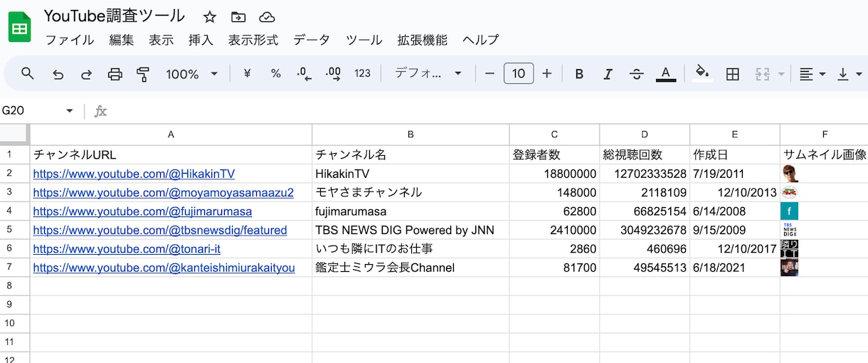Format as percent
This screenshot has width=868, height=363.
pyautogui.click(x=276, y=74)
